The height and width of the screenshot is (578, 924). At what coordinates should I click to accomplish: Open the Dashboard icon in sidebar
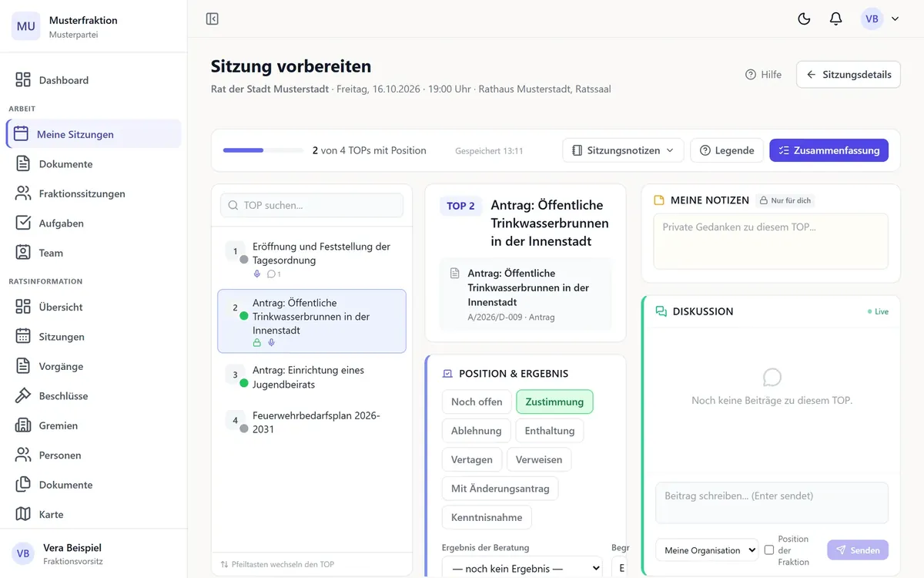tap(23, 80)
